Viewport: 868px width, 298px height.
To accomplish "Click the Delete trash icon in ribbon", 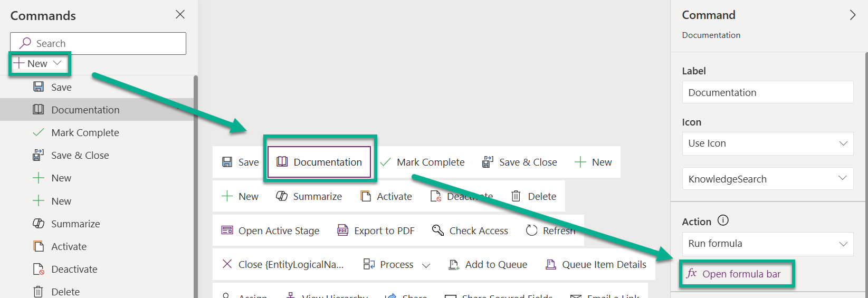I will (x=516, y=196).
